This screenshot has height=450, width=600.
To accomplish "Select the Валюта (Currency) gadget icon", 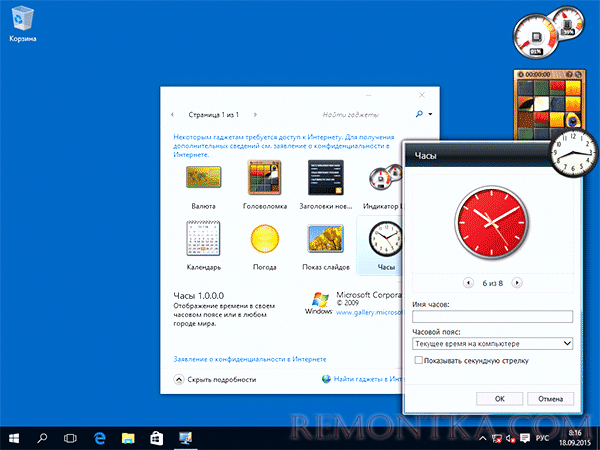I will tap(203, 181).
